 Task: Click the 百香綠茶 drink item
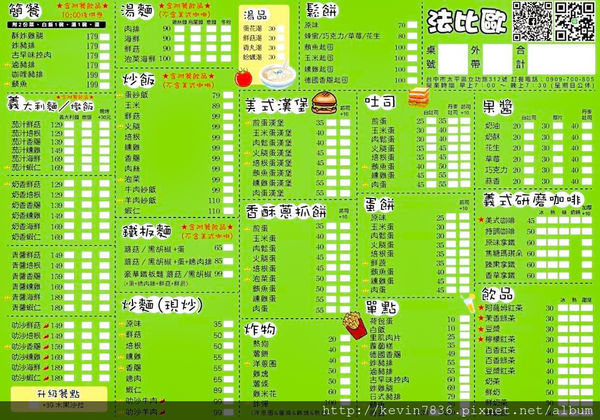point(500,360)
